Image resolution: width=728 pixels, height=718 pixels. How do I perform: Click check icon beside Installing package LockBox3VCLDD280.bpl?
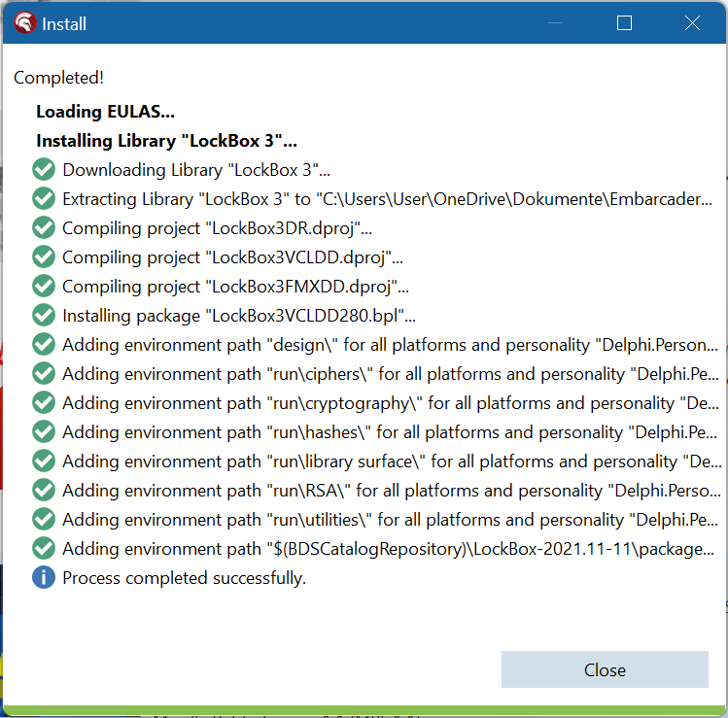pyautogui.click(x=44, y=315)
